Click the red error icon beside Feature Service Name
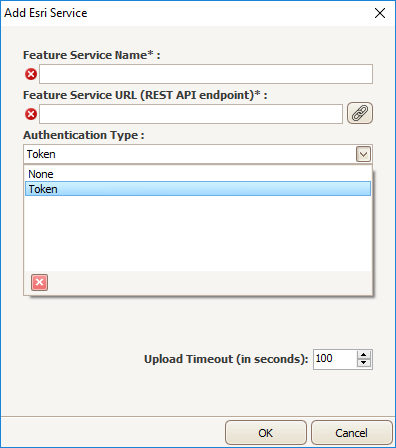 pyautogui.click(x=31, y=74)
